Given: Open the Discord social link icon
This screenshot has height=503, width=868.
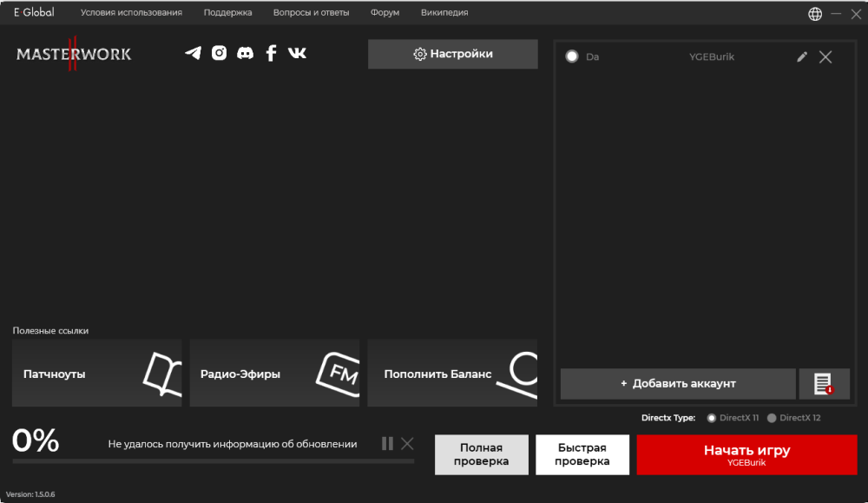Looking at the screenshot, I should pos(246,53).
